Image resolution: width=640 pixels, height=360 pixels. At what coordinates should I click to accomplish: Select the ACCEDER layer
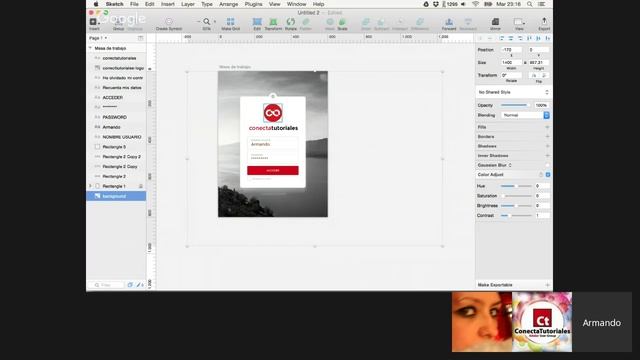coord(116,98)
